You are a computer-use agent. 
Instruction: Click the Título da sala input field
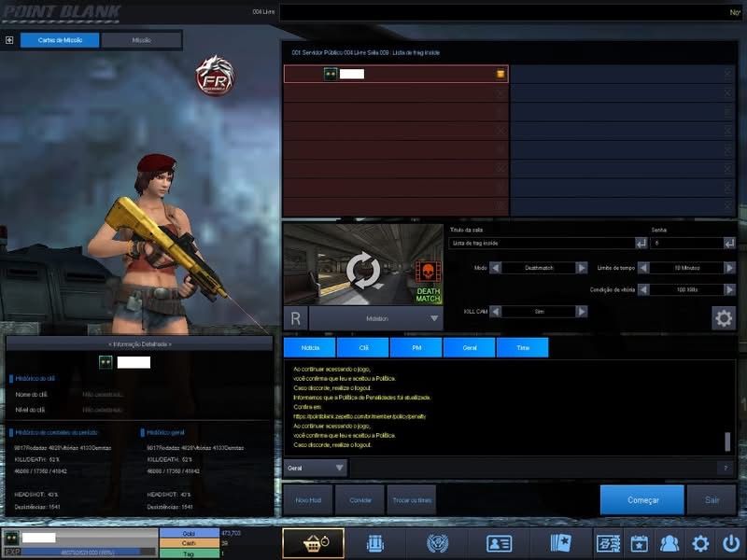point(543,244)
